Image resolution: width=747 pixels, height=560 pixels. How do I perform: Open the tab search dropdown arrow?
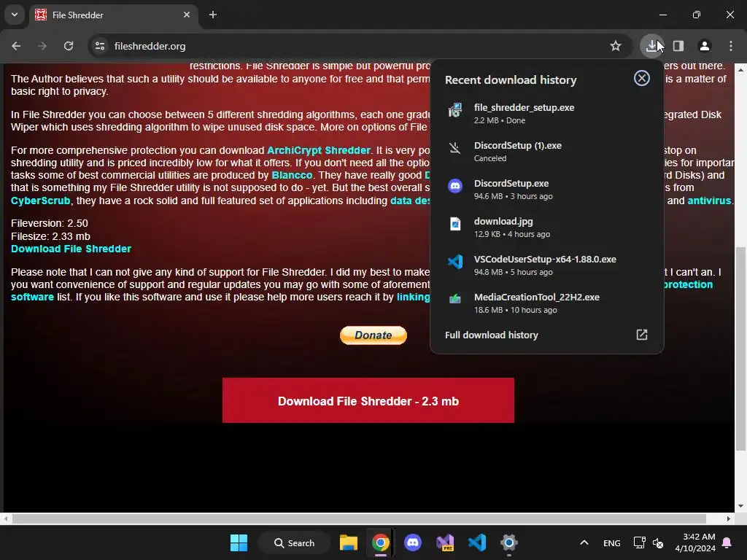pos(15,15)
